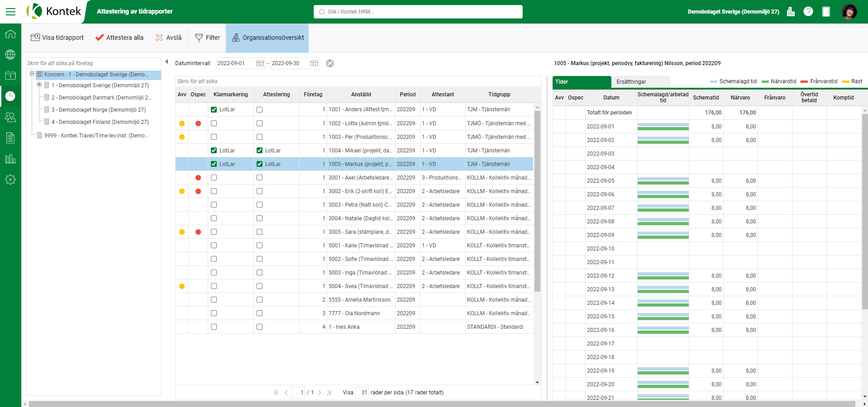Open the statistics bar chart sidebar icon
This screenshot has height=407, width=868.
(x=10, y=159)
